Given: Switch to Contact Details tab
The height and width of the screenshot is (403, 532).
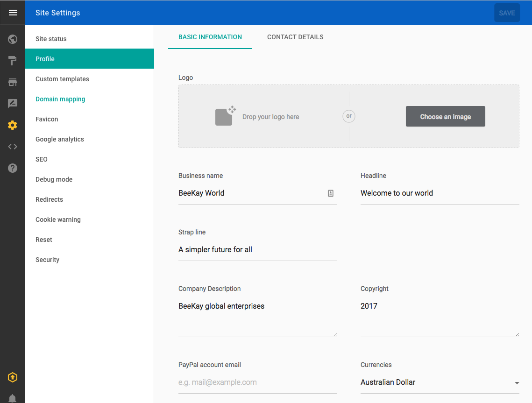Looking at the screenshot, I should coord(295,37).
